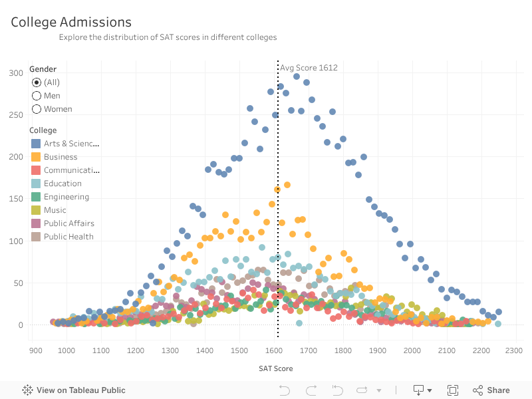
Task: Click the Redo icon
Action: coord(310,390)
